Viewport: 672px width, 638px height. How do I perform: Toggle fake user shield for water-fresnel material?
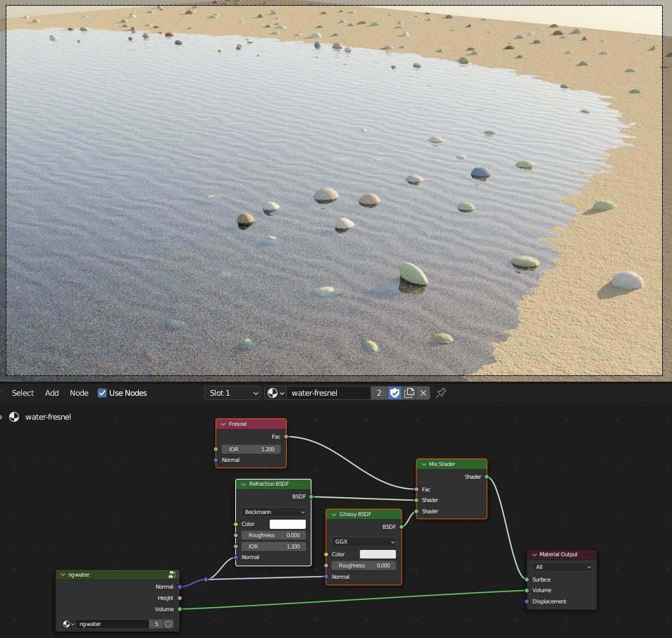coord(394,393)
